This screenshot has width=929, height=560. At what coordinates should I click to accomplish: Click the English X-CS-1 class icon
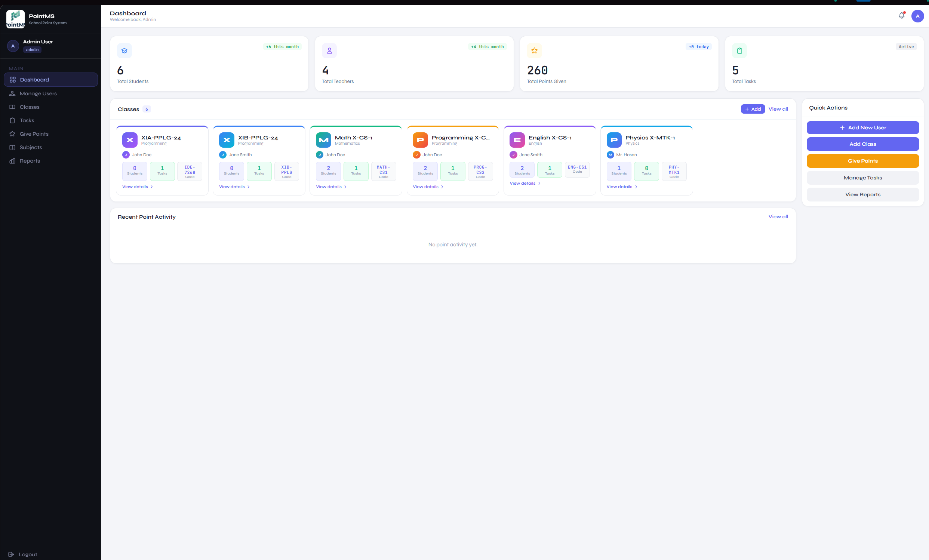click(x=517, y=140)
